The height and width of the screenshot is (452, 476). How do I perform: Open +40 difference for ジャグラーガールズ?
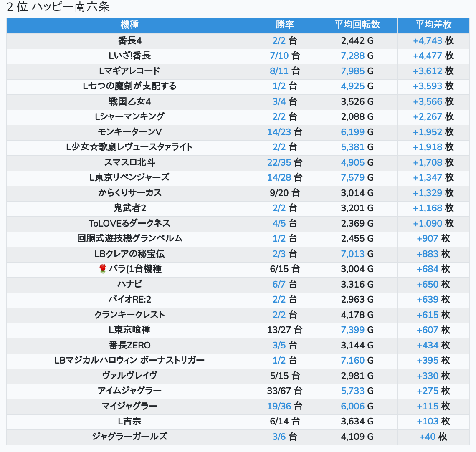428,437
